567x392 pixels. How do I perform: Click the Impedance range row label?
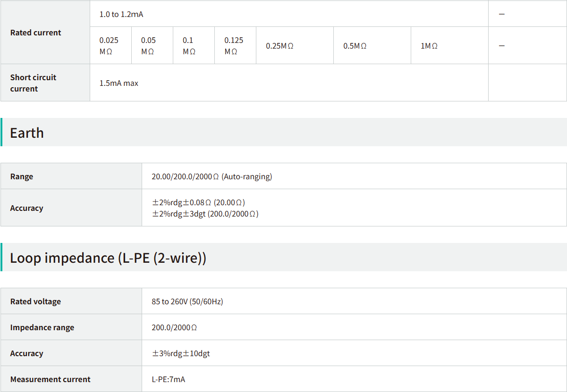coord(42,327)
